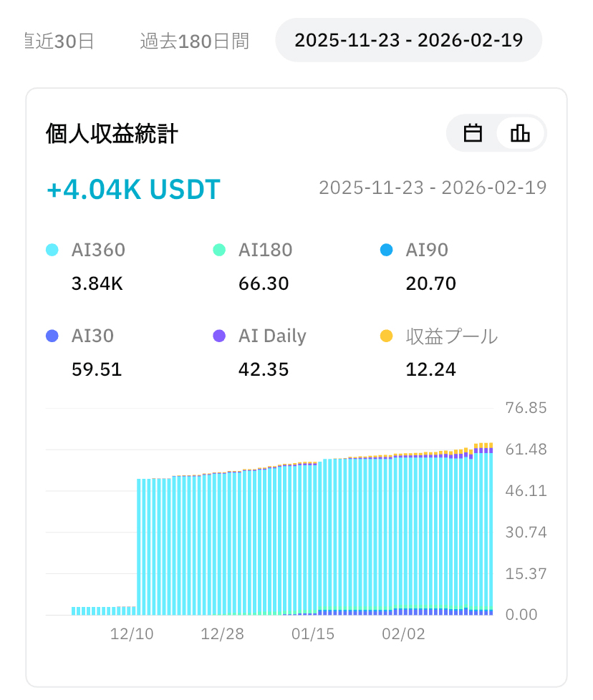Click the AI90 blue legend dot

pos(386,250)
